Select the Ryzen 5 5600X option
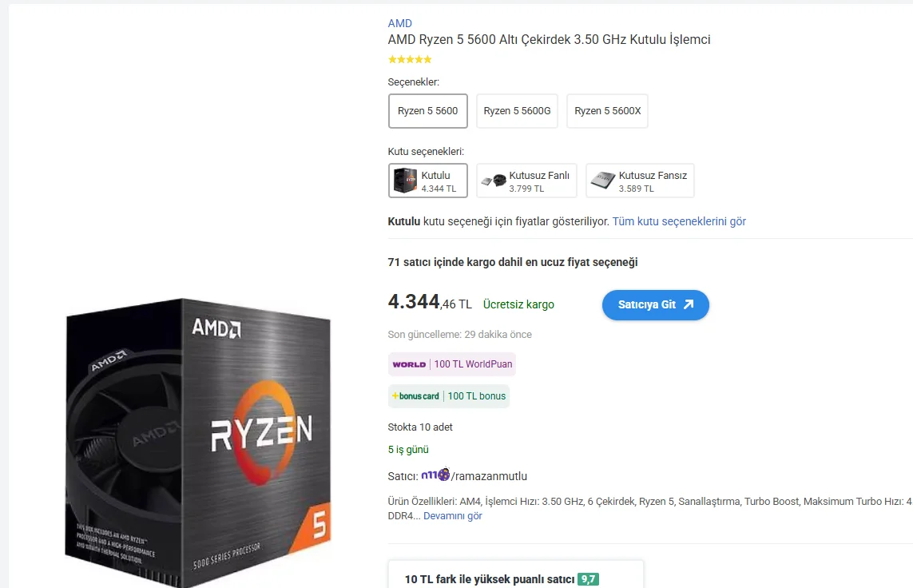This screenshot has width=913, height=588. pyautogui.click(x=607, y=110)
